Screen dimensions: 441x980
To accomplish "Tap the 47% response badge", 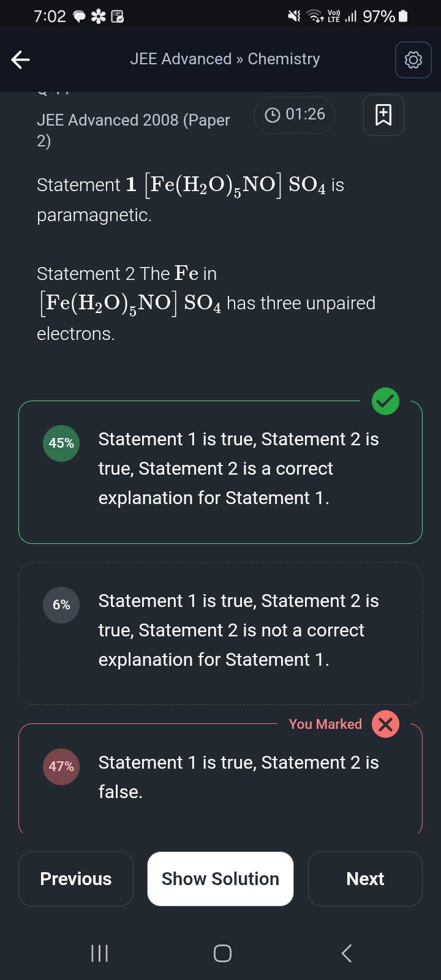I will (x=61, y=766).
